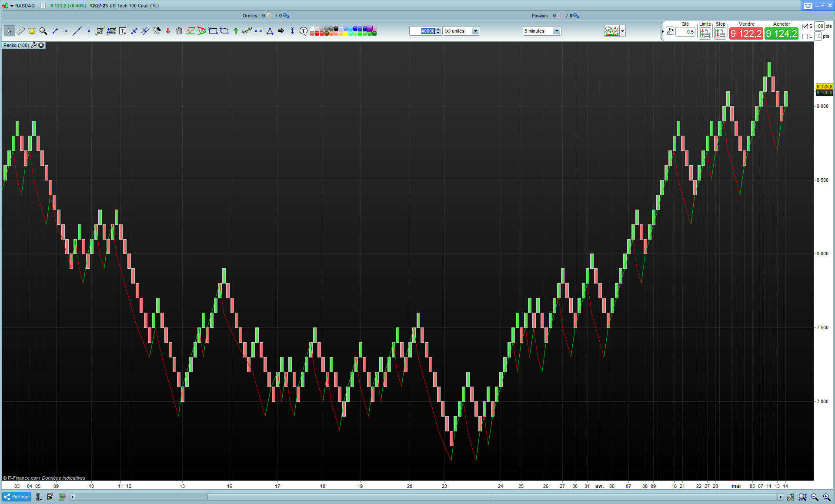835x504 pixels.
Task: Click the Partager share button
Action: click(x=17, y=497)
